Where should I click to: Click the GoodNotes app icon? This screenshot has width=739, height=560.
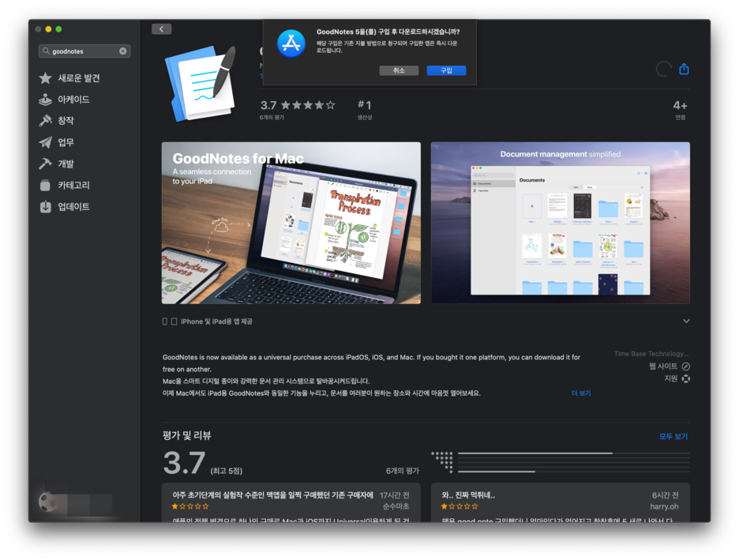201,84
